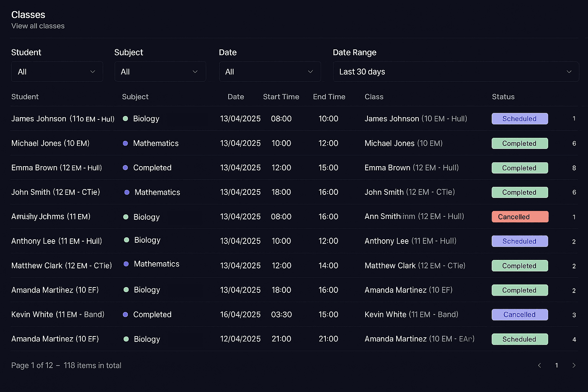
Task: Select class link Michael Jones (10 EM)
Action: coord(403,143)
